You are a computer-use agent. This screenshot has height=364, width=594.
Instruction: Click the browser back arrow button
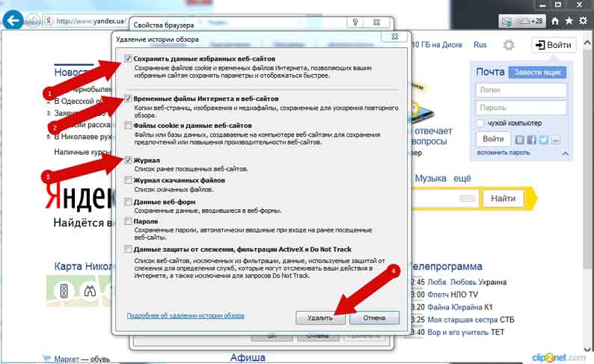coord(13,20)
